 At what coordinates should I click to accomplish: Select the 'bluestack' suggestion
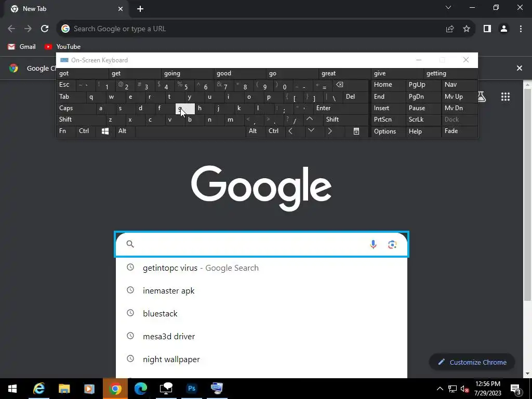[261, 313]
